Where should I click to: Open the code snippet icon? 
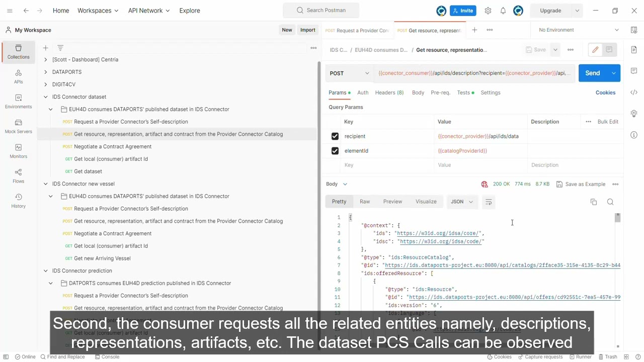point(634,93)
